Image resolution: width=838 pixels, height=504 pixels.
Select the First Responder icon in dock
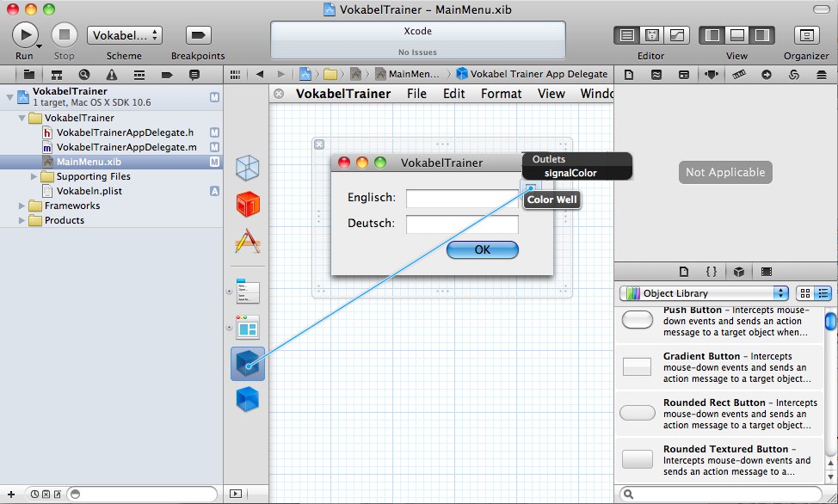(248, 205)
